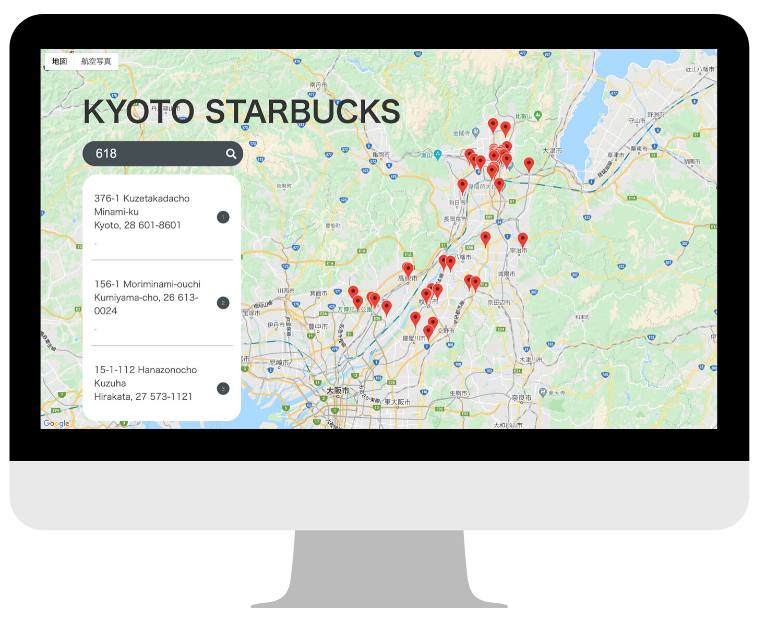The image size is (762, 624).
Task: Click the KYOTO STARBUCKS heading
Action: pos(242,112)
